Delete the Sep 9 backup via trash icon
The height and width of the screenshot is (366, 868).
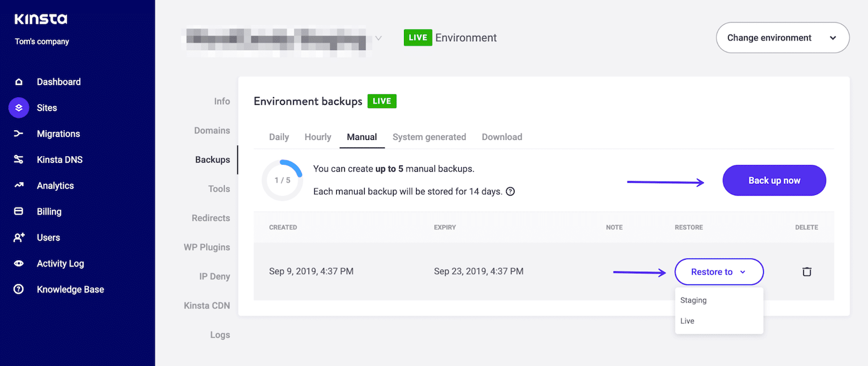coord(807,271)
